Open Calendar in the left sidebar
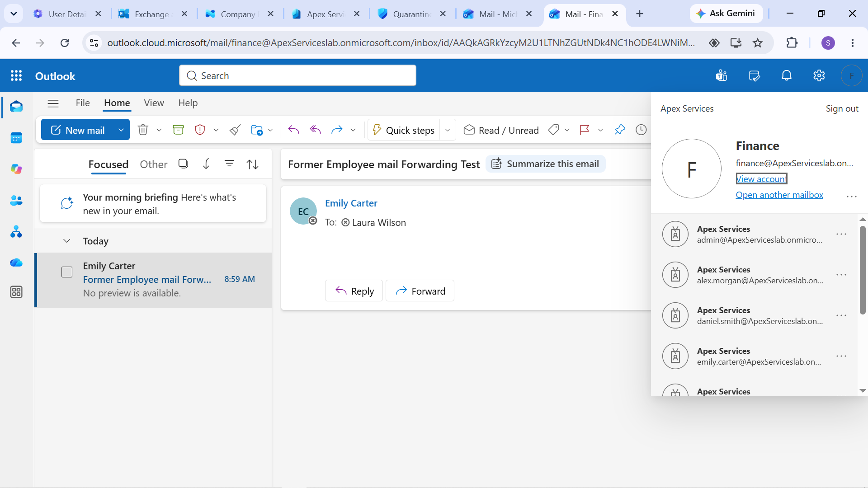The height and width of the screenshot is (488, 868). click(16, 138)
